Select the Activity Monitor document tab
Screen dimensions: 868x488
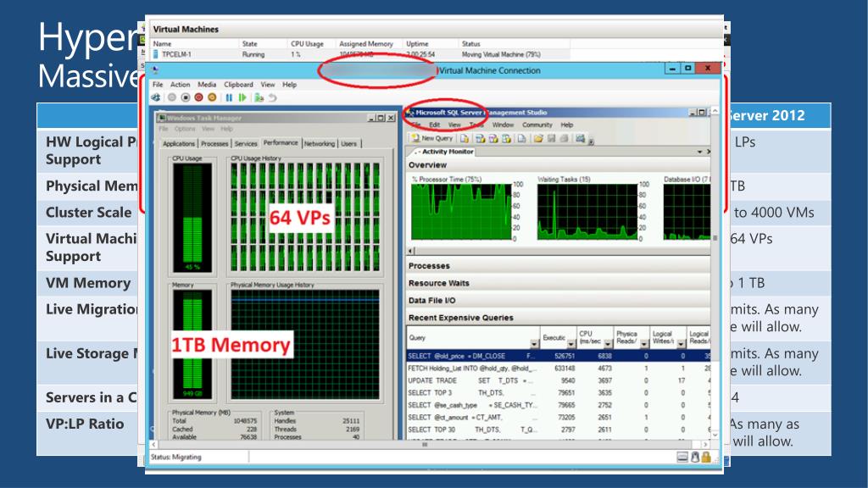[442, 152]
